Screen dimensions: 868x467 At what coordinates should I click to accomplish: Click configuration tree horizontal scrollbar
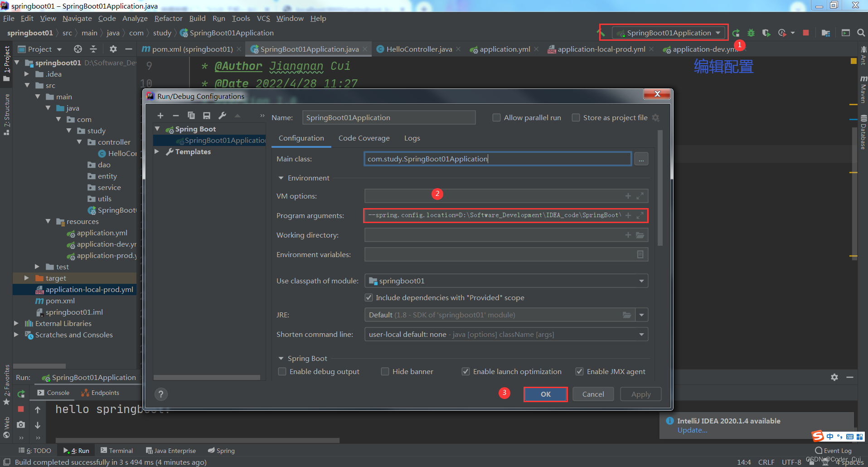point(207,377)
